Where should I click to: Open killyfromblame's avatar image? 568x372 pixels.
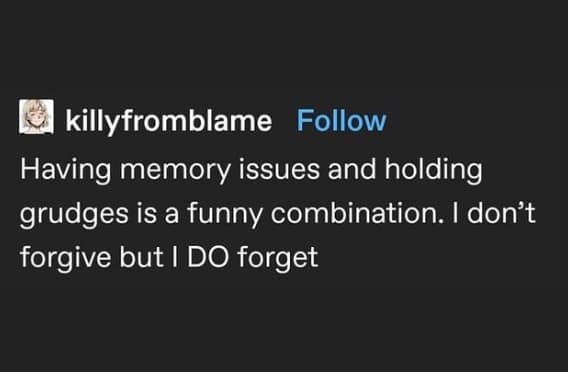(36, 117)
